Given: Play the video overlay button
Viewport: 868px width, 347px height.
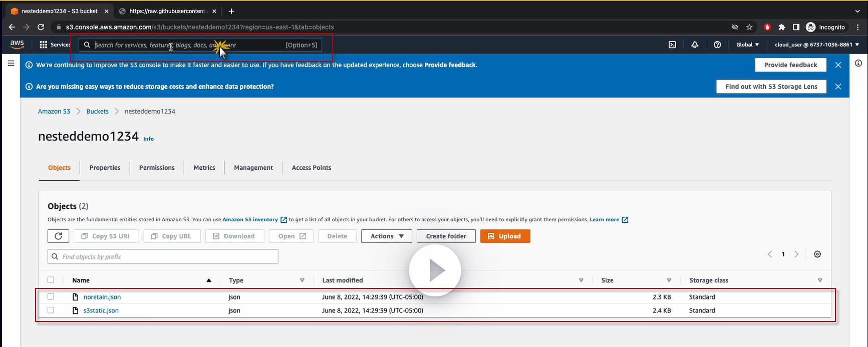Looking at the screenshot, I should pyautogui.click(x=435, y=270).
